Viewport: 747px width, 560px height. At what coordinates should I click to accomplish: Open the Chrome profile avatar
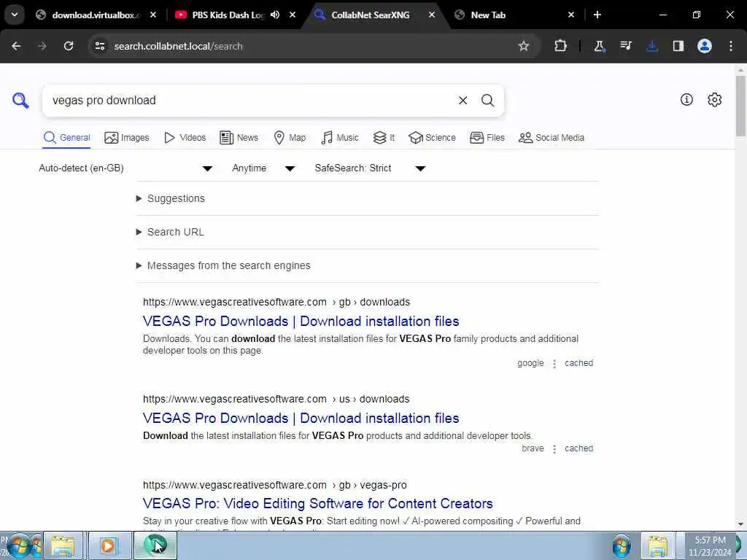[705, 46]
